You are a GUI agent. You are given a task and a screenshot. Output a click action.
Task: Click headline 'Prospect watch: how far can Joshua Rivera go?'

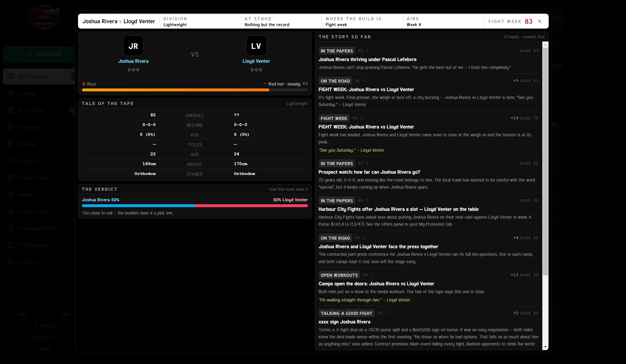point(369,172)
